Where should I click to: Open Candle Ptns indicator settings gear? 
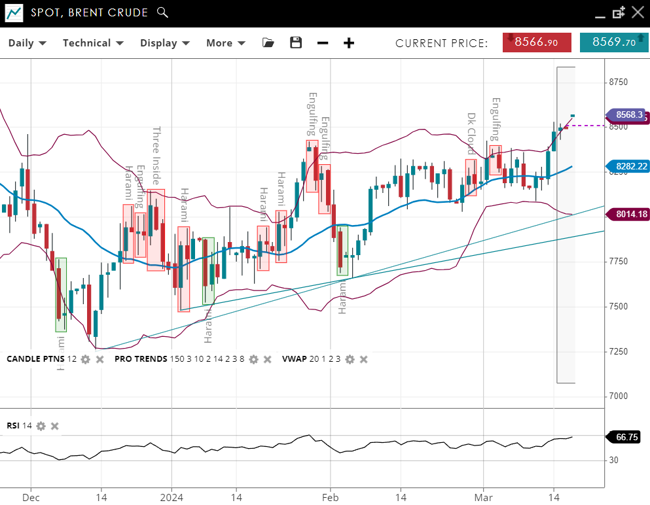(x=86, y=359)
